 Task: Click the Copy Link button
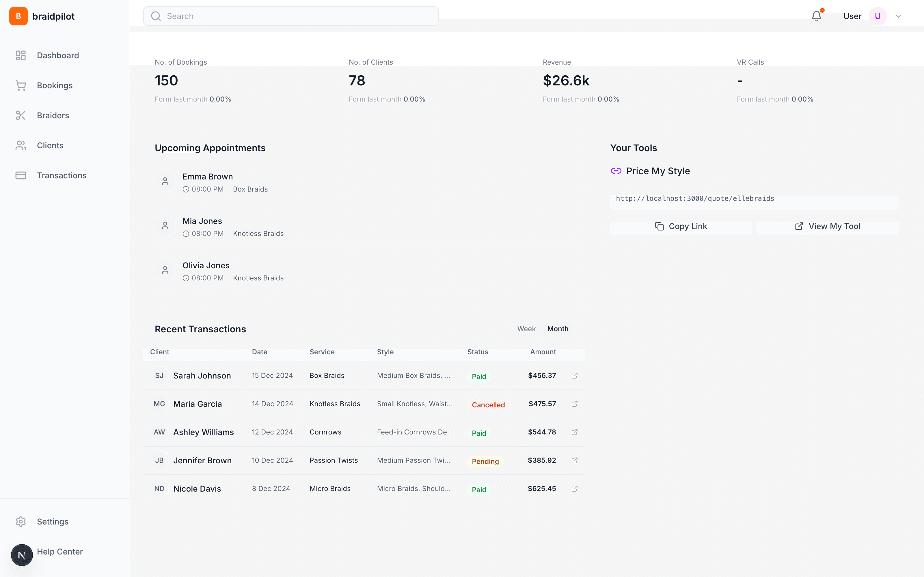681,226
